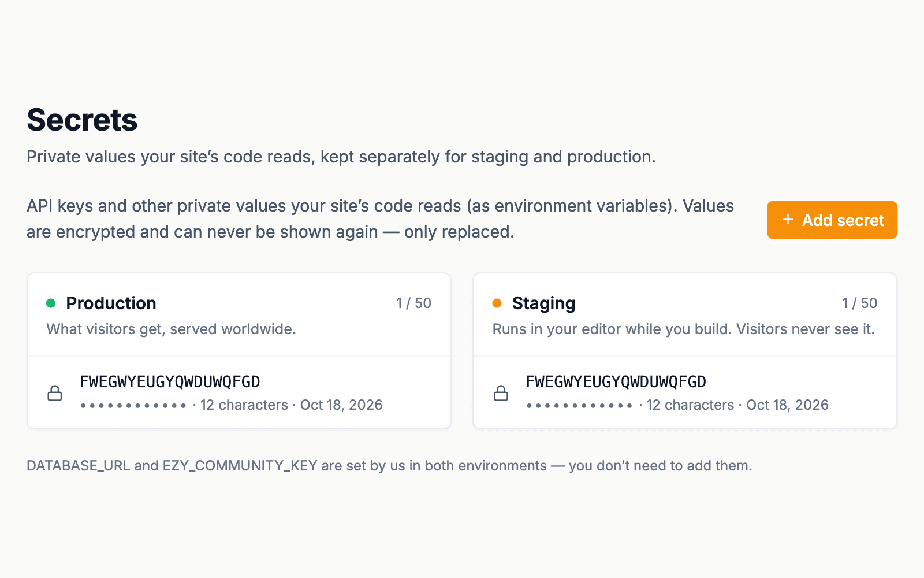The height and width of the screenshot is (578, 924).
Task: Click 'Oct 18, 2026' in the Production row
Action: click(x=341, y=405)
